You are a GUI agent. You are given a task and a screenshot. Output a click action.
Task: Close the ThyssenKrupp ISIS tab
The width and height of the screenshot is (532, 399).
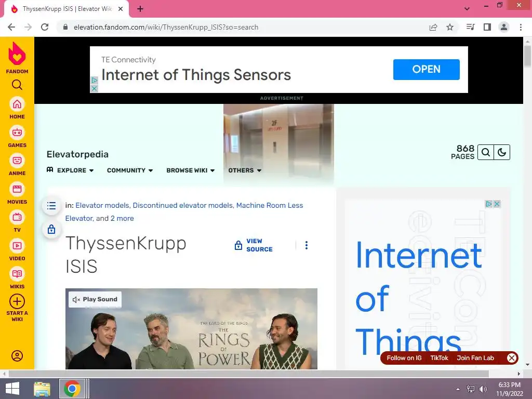tap(121, 9)
